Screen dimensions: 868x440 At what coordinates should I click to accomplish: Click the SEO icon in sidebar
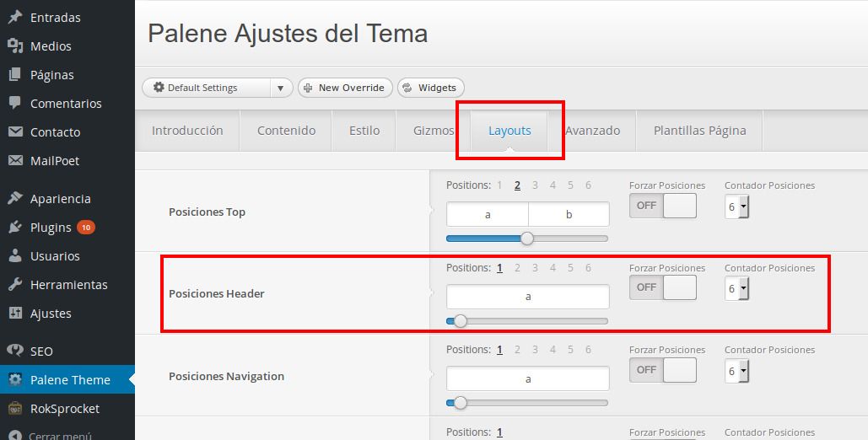[x=15, y=351]
